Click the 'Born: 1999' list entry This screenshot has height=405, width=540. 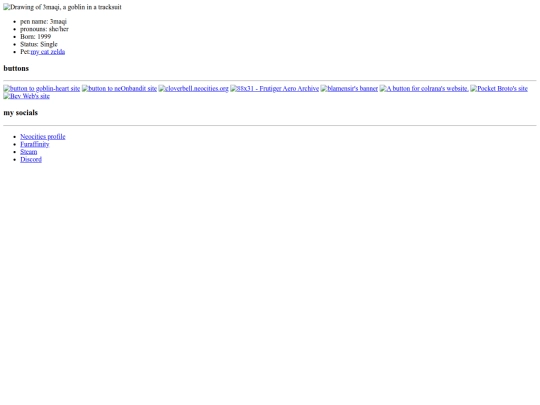pos(35,37)
